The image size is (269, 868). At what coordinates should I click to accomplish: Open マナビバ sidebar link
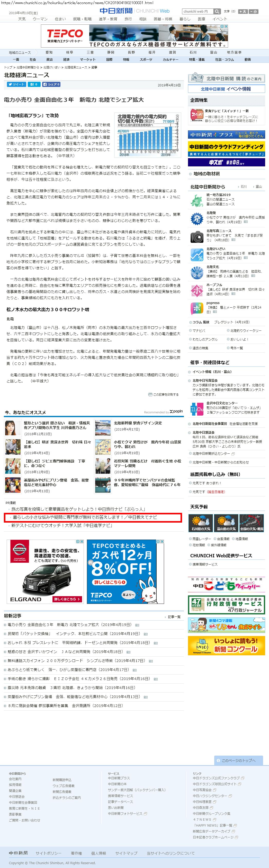[199, 330]
